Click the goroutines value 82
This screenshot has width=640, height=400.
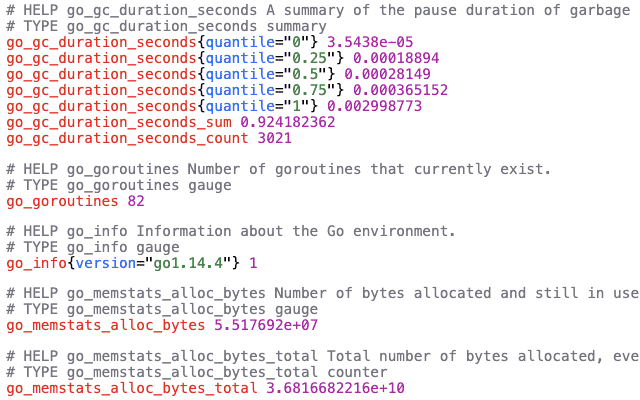[x=136, y=201]
